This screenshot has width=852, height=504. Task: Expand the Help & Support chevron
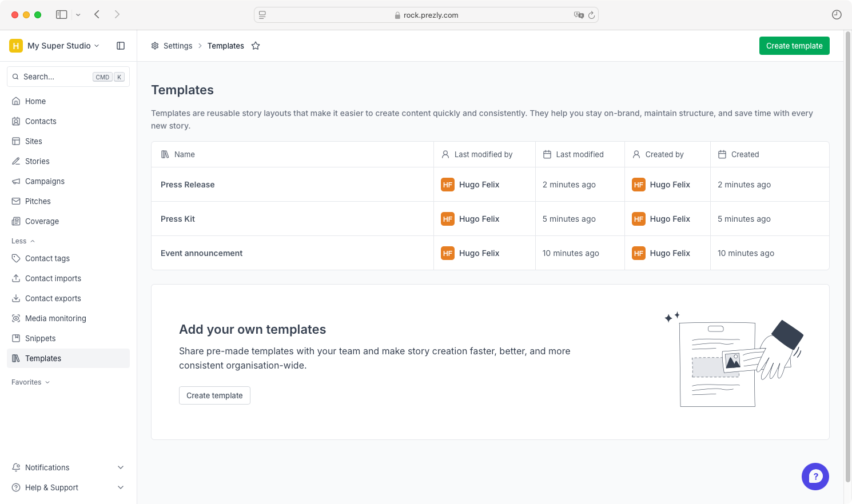[x=121, y=487]
